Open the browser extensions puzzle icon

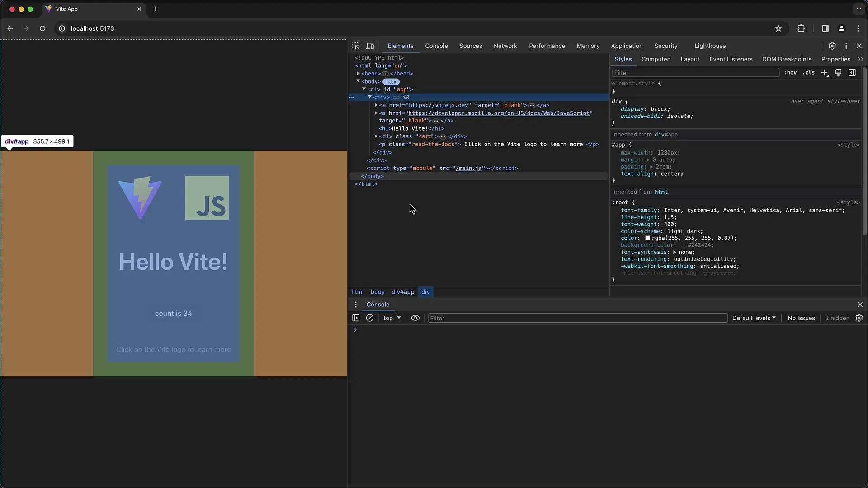(801, 28)
